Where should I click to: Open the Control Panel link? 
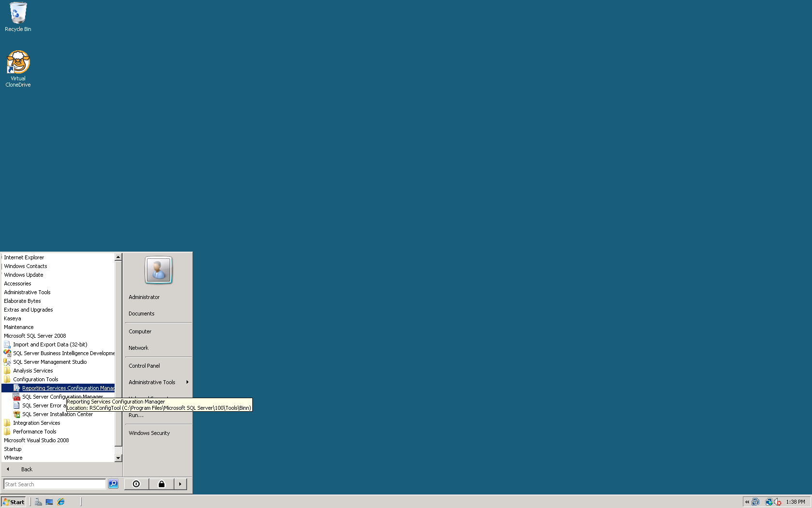144,365
